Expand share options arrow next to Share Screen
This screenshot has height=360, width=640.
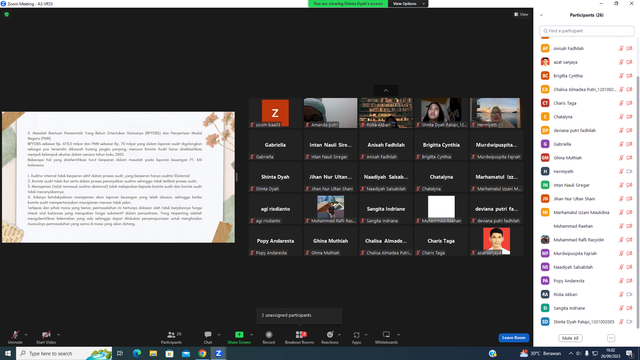point(251,335)
